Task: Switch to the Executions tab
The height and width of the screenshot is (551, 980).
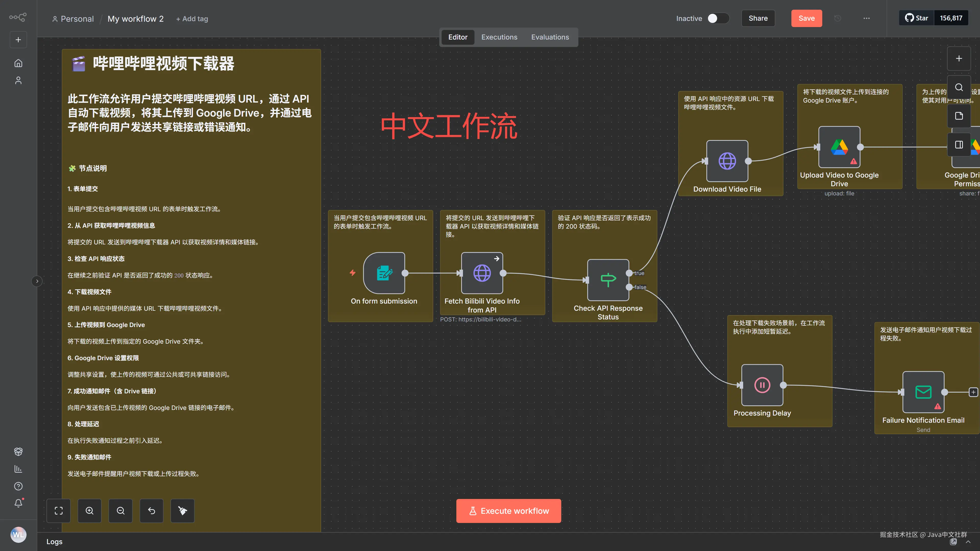Action: [499, 37]
